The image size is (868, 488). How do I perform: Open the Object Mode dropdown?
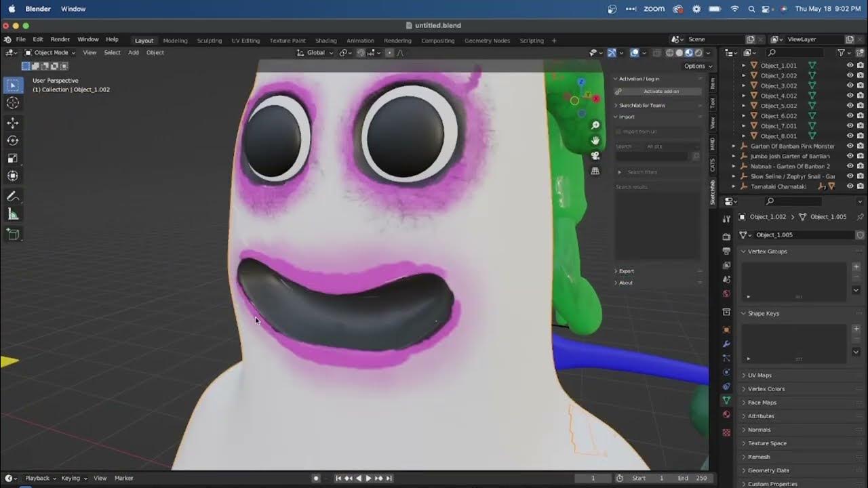click(x=52, y=52)
